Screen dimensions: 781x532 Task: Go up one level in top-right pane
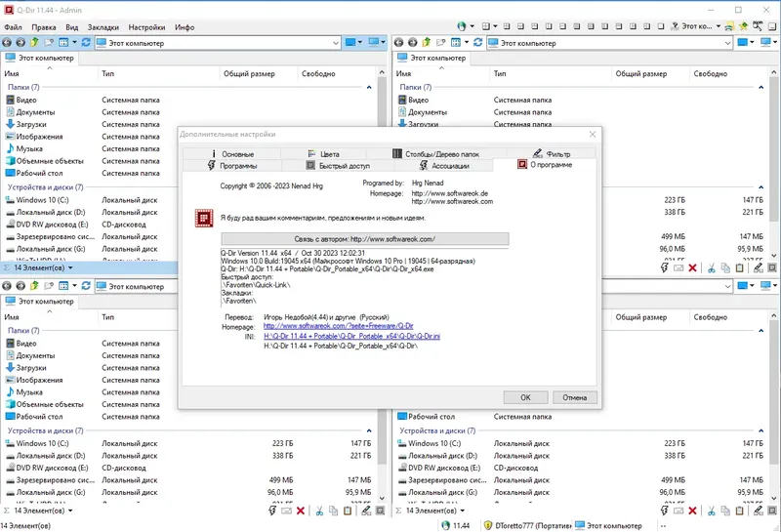[x=427, y=43]
